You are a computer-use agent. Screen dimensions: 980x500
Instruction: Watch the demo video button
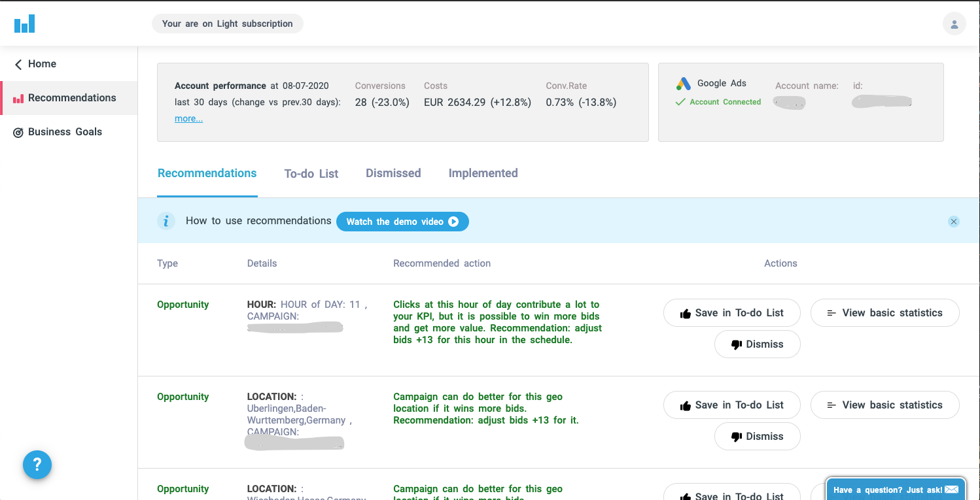click(402, 222)
